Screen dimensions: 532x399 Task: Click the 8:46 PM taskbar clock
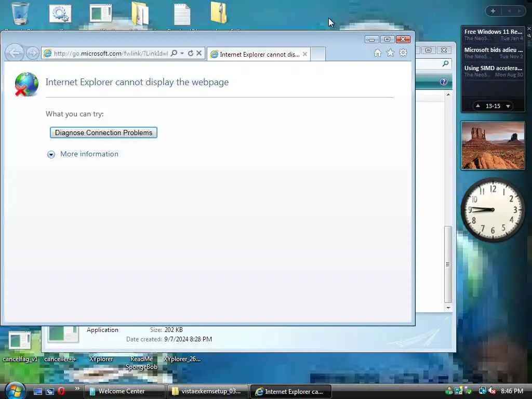pyautogui.click(x=512, y=391)
